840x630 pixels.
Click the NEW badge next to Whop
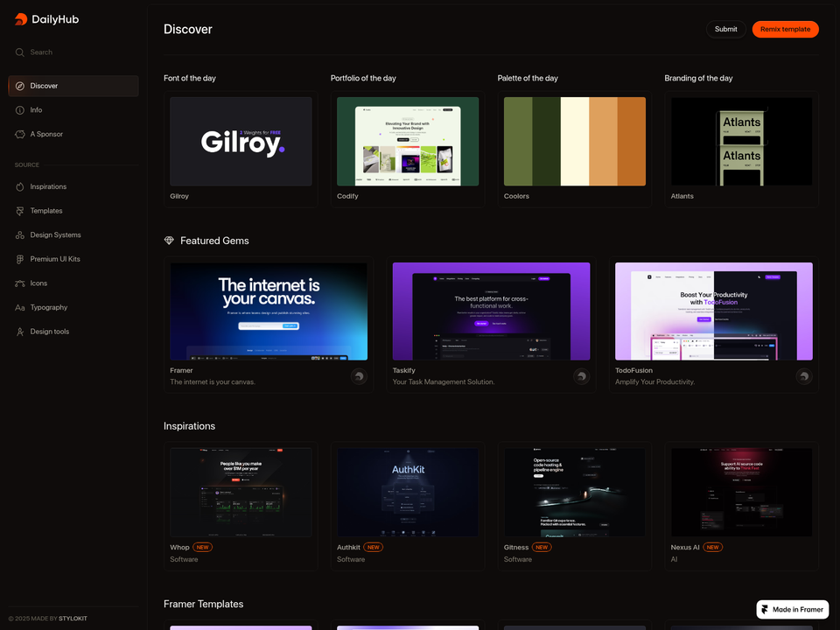(202, 548)
